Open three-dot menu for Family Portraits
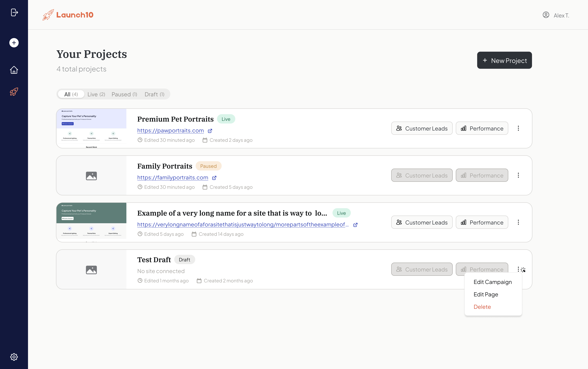The height and width of the screenshot is (369, 588). click(518, 175)
